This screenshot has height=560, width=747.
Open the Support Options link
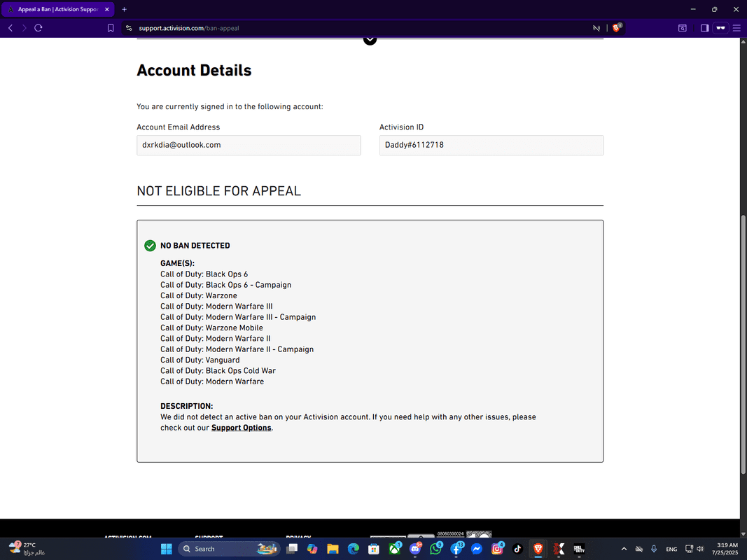click(241, 428)
